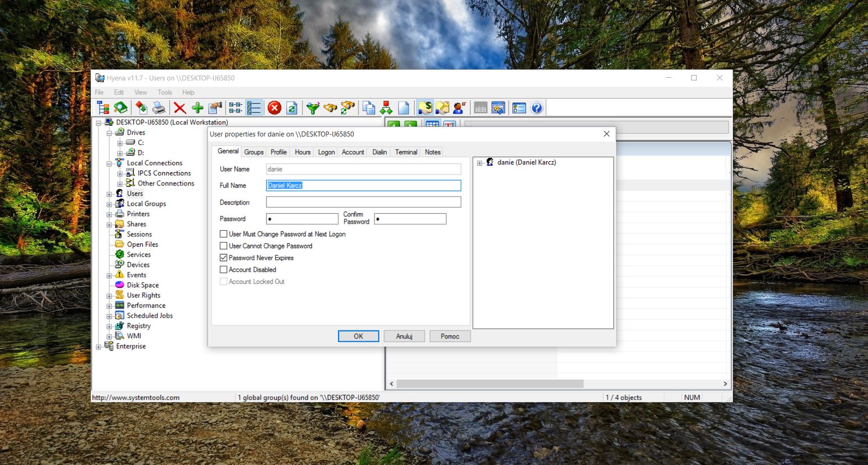This screenshot has height=465, width=868.
Task: Click the green funnel filter icon
Action: coord(313,107)
